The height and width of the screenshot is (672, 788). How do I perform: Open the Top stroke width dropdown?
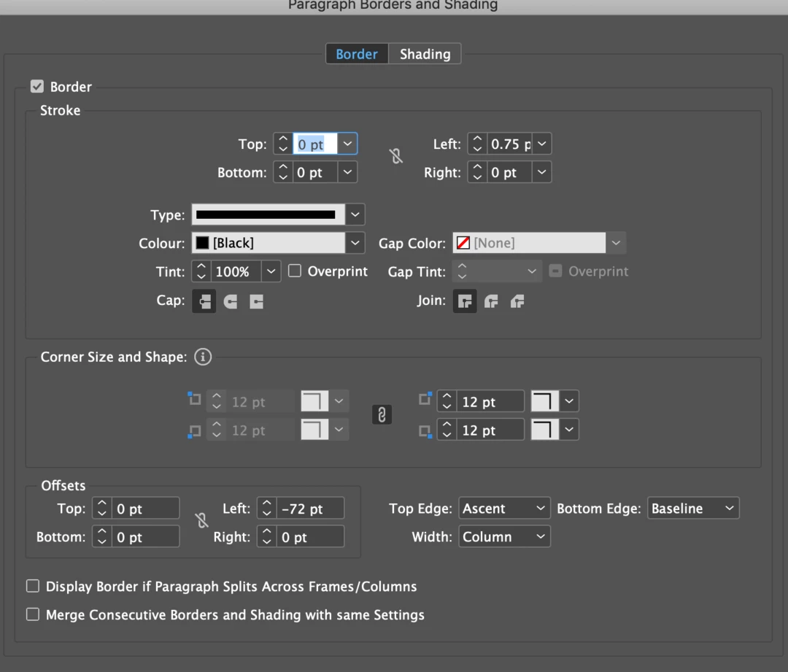point(347,144)
